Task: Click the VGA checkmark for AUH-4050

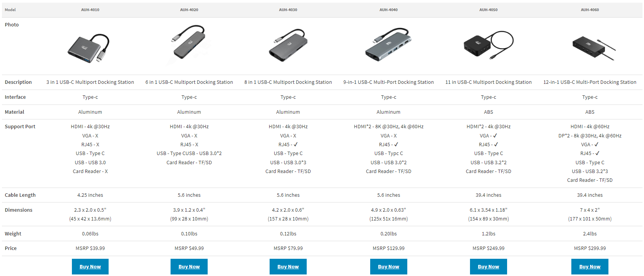Action: [495, 136]
